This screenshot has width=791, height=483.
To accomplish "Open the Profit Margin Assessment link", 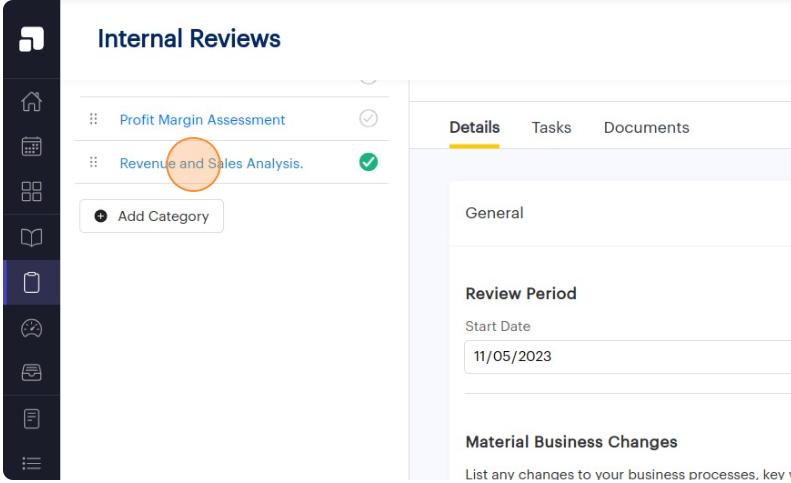I will coord(202,119).
